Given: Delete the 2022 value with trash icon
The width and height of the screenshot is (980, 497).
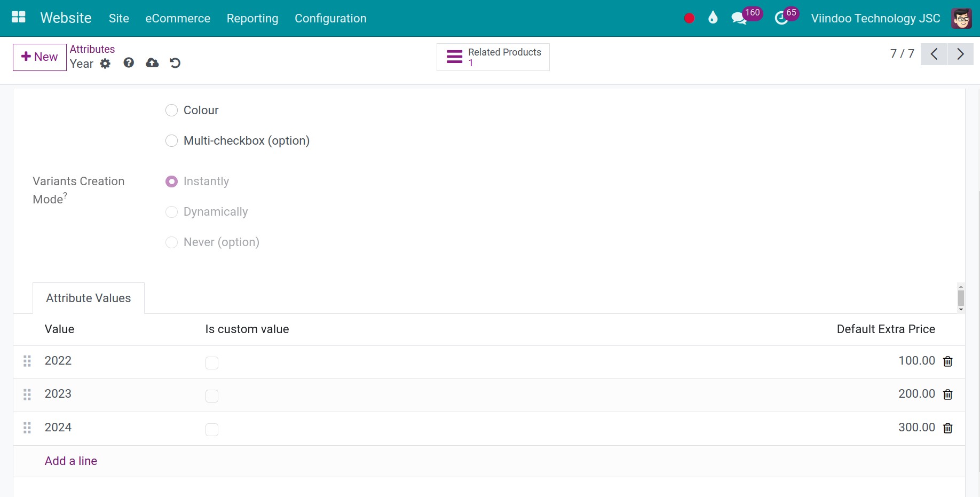Looking at the screenshot, I should click(x=947, y=361).
